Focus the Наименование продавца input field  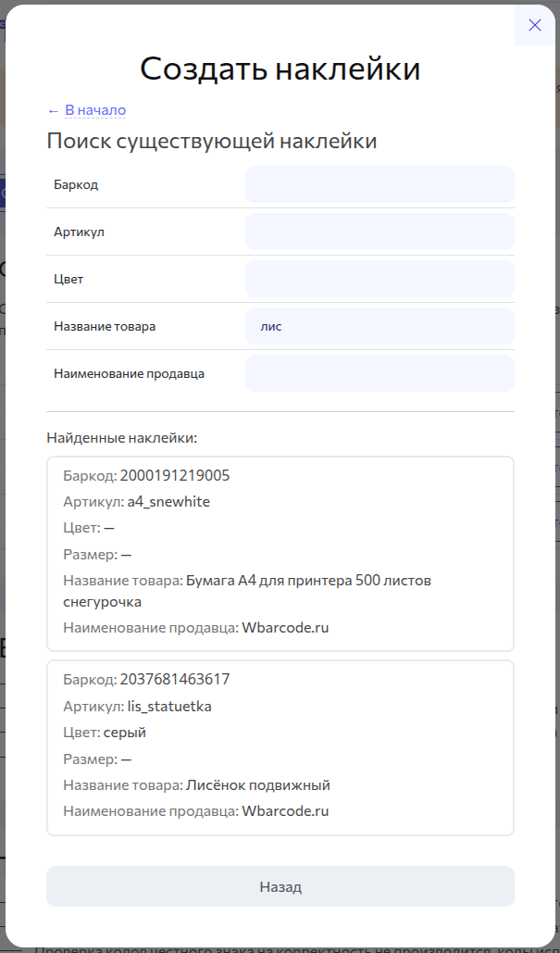[x=380, y=373]
